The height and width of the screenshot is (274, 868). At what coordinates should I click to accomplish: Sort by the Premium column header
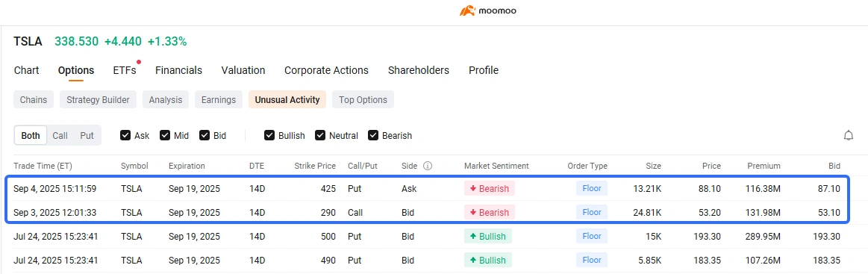tap(764, 166)
